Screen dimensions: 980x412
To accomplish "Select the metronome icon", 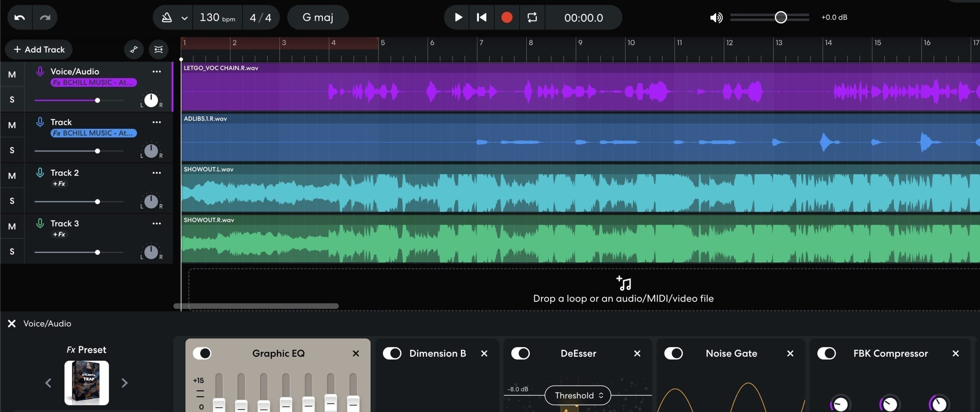I will pyautogui.click(x=167, y=17).
